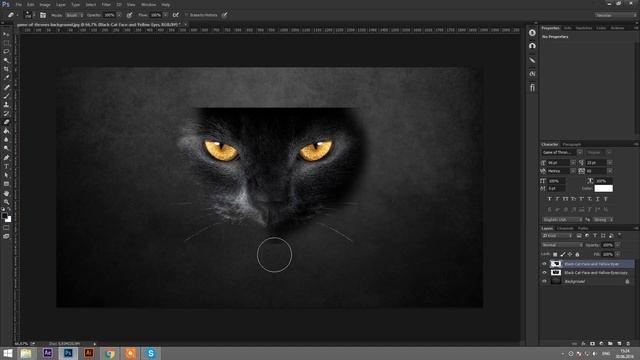Open eraser Mode dropdown
The width and height of the screenshot is (640, 360).
75,15
